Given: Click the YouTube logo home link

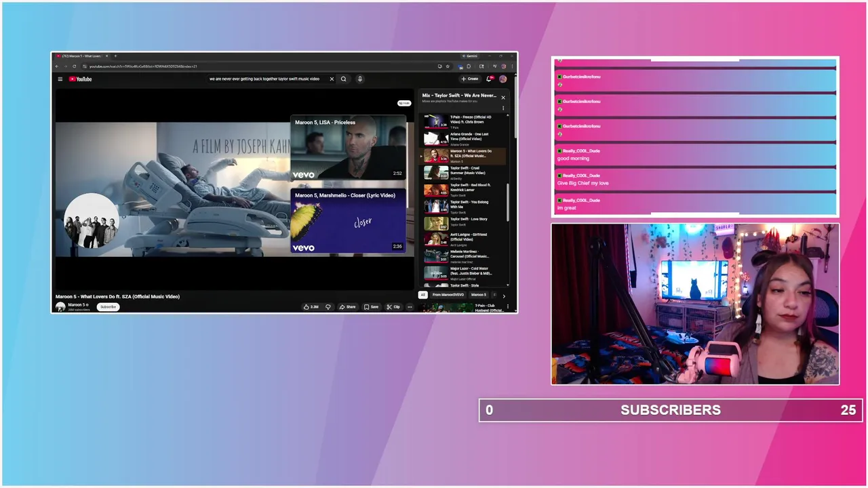Looking at the screenshot, I should pos(80,79).
